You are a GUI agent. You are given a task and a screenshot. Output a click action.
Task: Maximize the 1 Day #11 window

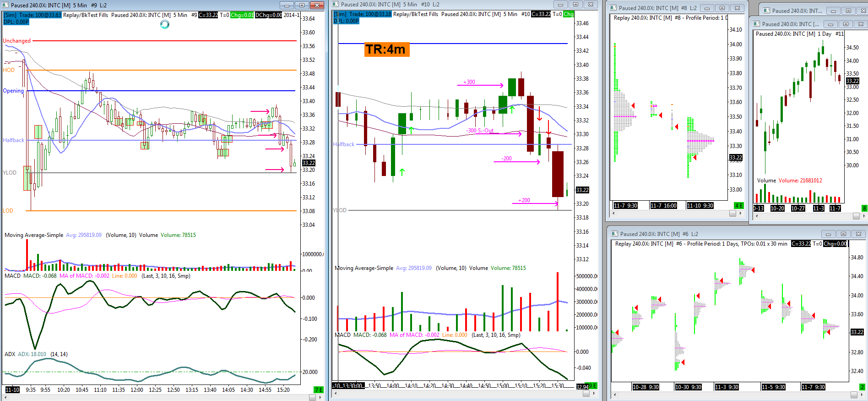pos(846,24)
